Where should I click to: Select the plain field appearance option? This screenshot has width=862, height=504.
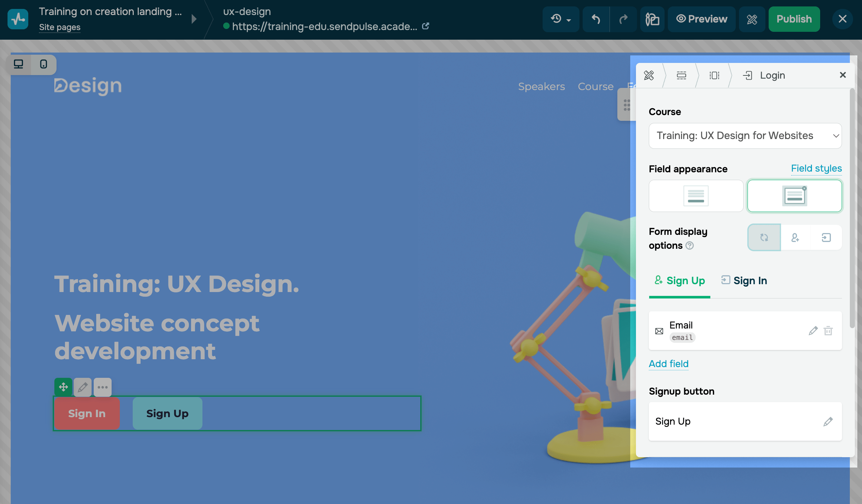696,196
